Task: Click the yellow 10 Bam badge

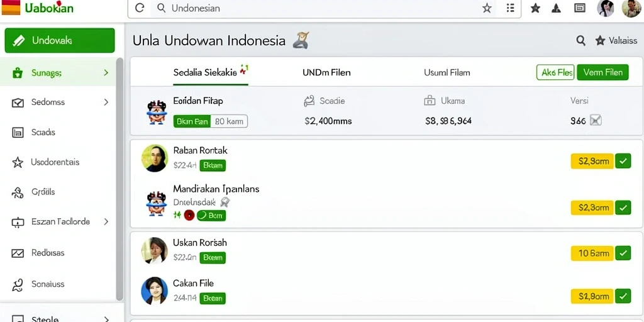Action: tap(592, 253)
